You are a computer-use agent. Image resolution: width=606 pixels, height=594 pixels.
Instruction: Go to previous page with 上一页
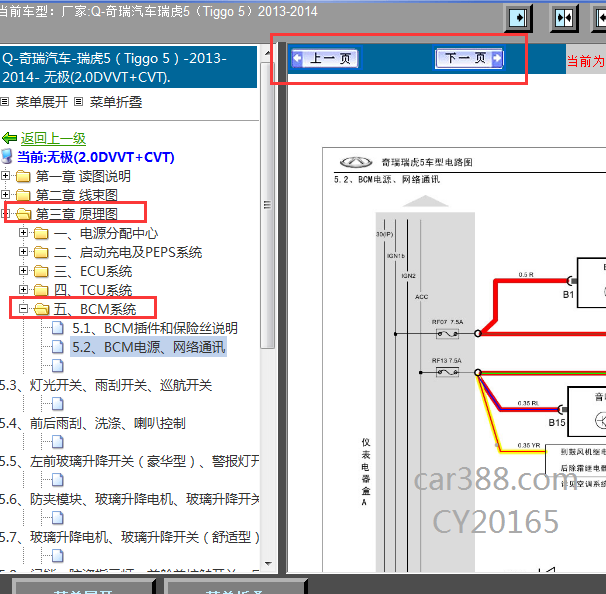(x=325, y=58)
